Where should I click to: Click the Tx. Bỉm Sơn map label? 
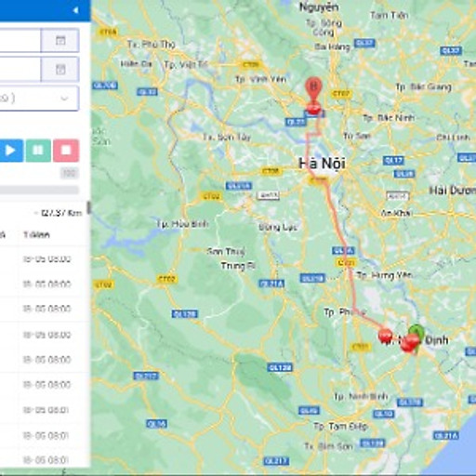328,446
